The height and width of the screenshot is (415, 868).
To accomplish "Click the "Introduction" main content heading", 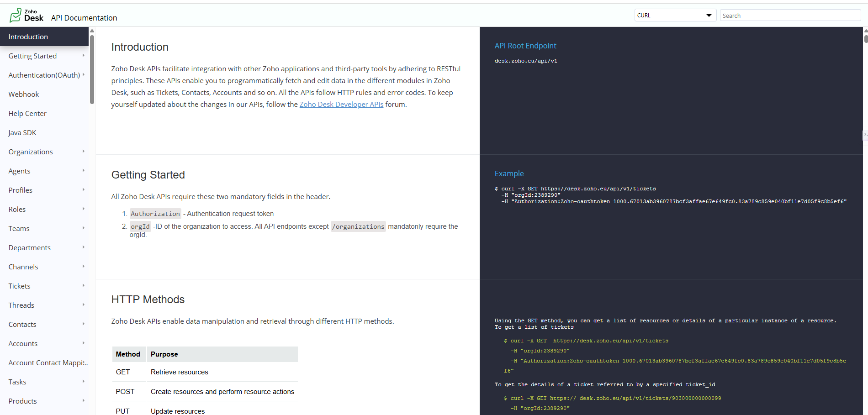I will [140, 47].
